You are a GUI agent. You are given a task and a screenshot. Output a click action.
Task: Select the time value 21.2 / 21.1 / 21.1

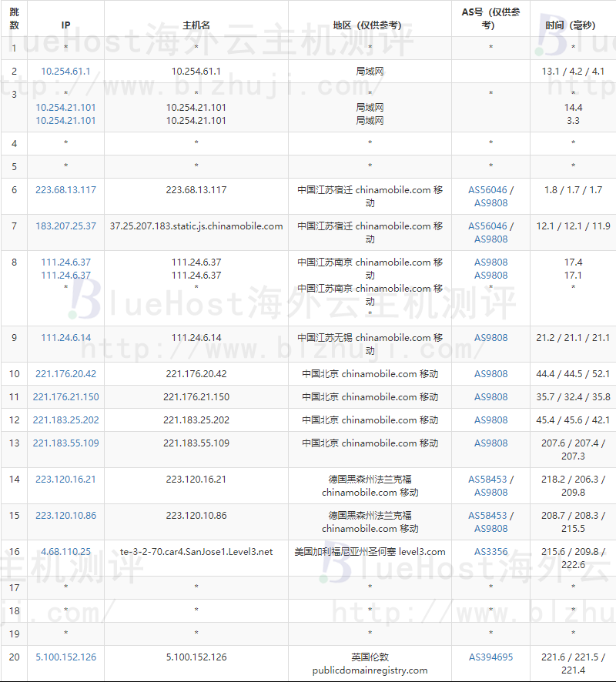pyautogui.click(x=573, y=337)
